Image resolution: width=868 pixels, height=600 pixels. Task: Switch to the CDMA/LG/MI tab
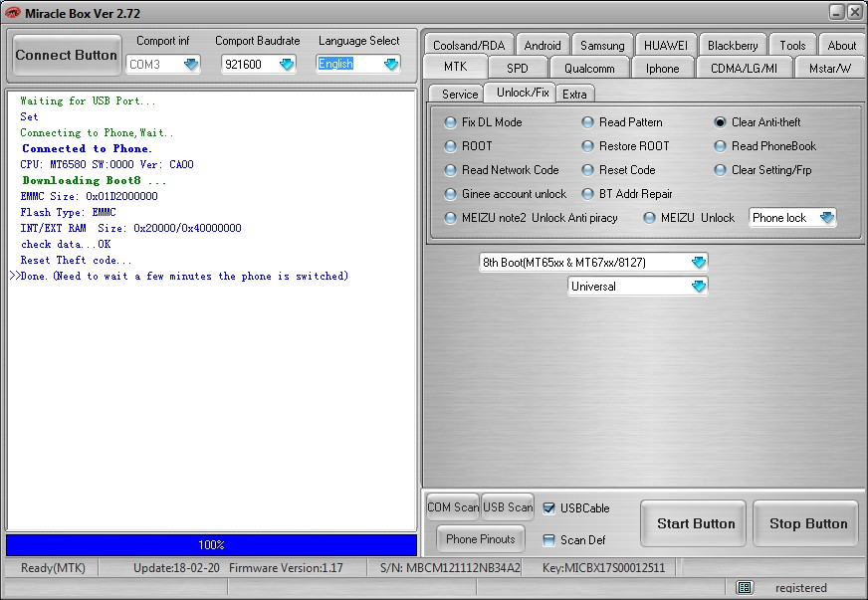click(x=744, y=68)
